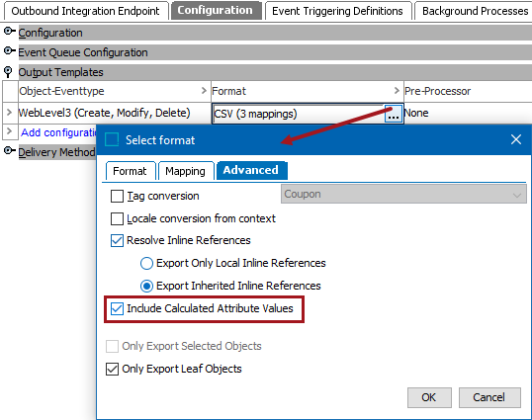Close the Select format dialog

516,139
